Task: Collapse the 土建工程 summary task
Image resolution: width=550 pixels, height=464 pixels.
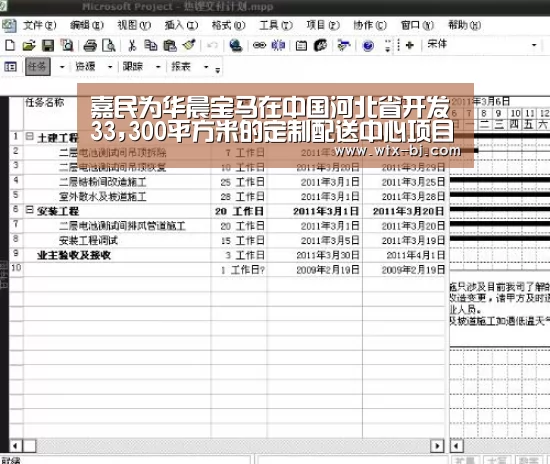Action: click(30, 136)
